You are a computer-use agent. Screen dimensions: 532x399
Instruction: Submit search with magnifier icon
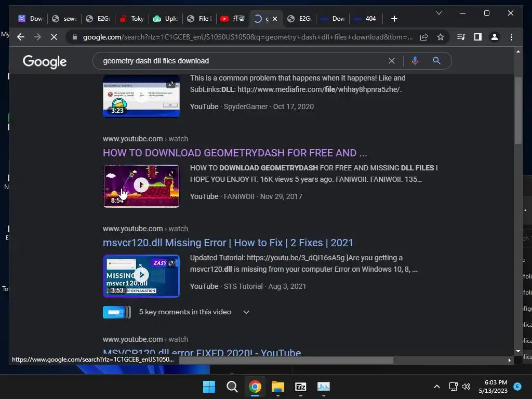click(436, 61)
